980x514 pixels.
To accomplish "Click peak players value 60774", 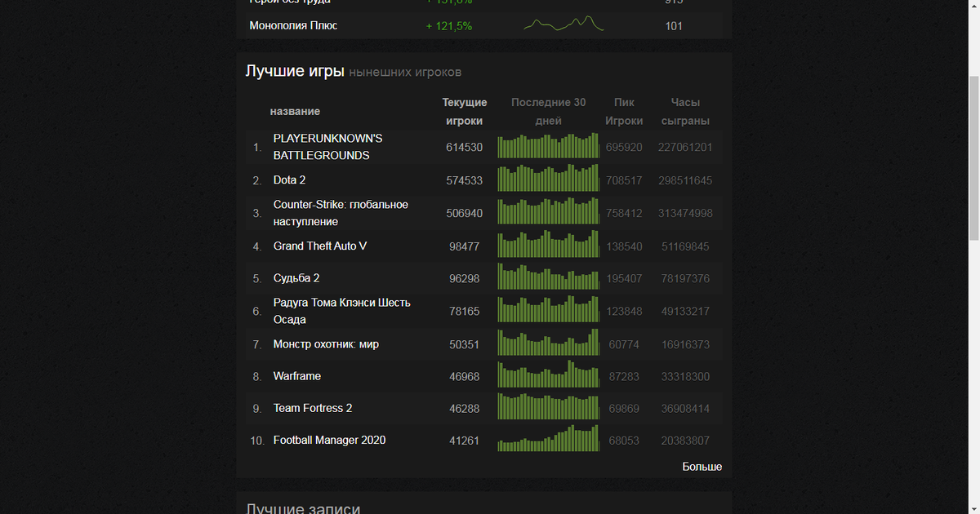I will click(x=624, y=345).
